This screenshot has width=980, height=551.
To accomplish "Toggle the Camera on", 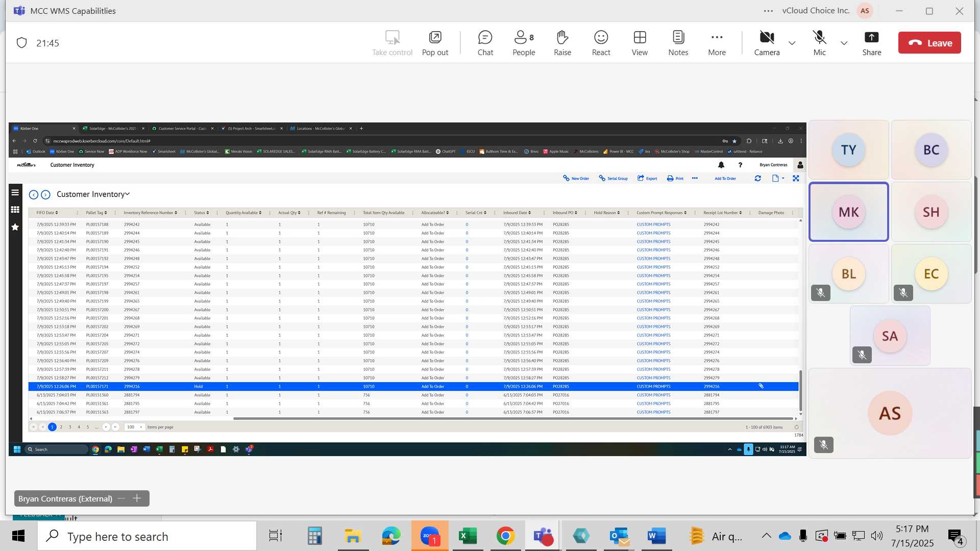I will click(767, 43).
